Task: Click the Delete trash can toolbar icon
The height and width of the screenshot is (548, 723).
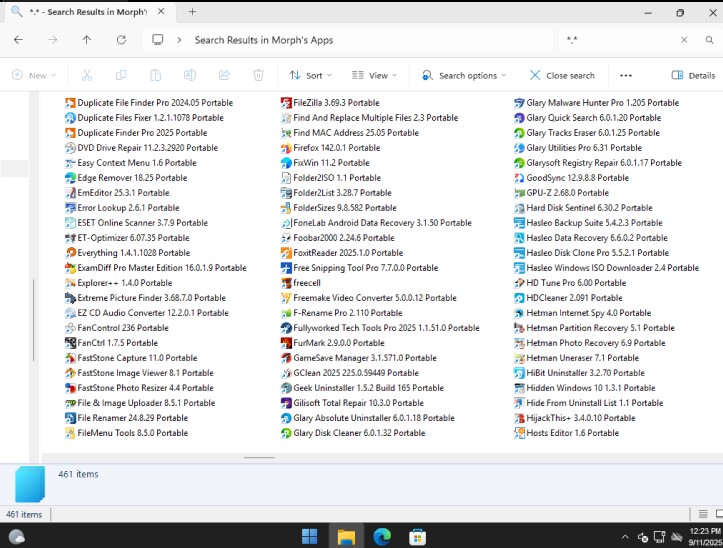Action: [258, 75]
